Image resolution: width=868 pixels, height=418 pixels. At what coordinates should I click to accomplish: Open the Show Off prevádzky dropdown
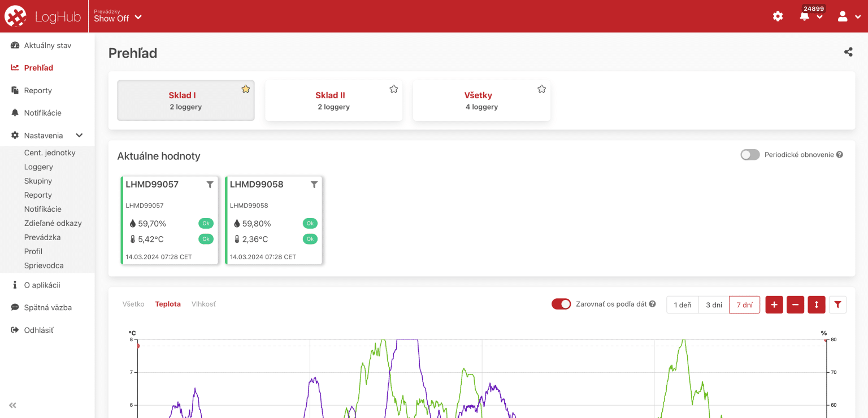pos(118,17)
